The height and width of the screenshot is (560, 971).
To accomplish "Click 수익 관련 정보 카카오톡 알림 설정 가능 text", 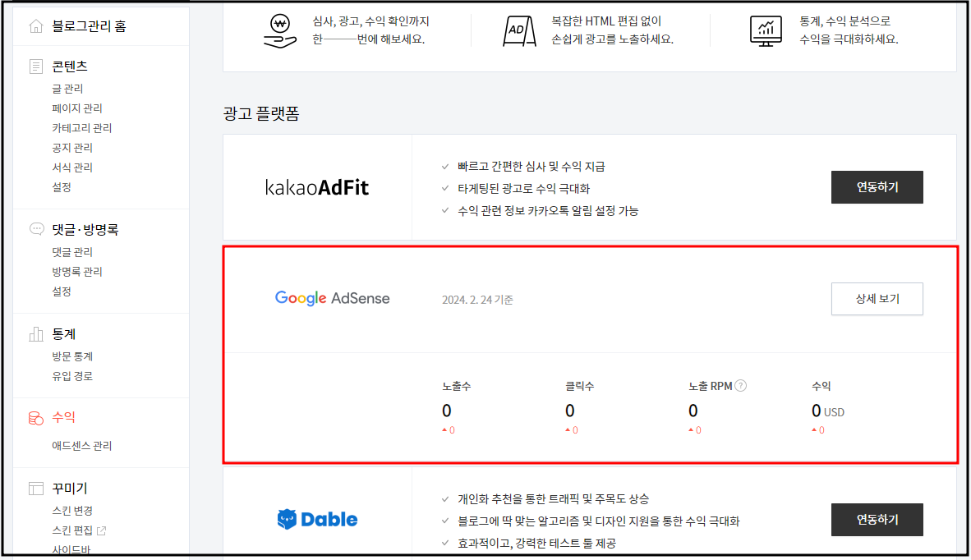I will tap(548, 211).
